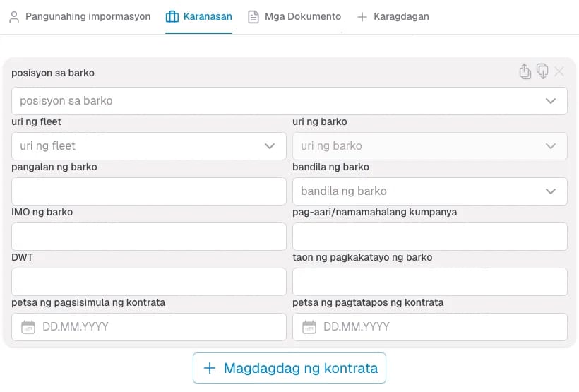Click the move contract up icon
The width and height of the screenshot is (579, 392).
click(x=525, y=71)
